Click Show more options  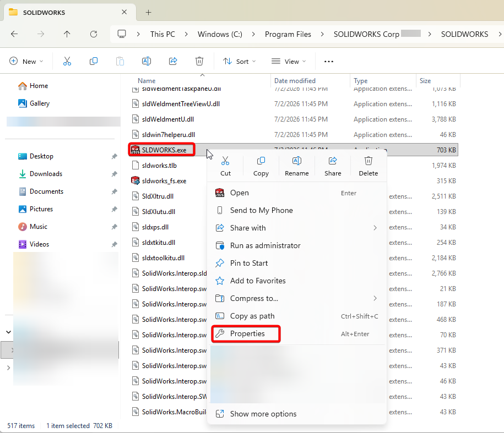click(x=297, y=414)
